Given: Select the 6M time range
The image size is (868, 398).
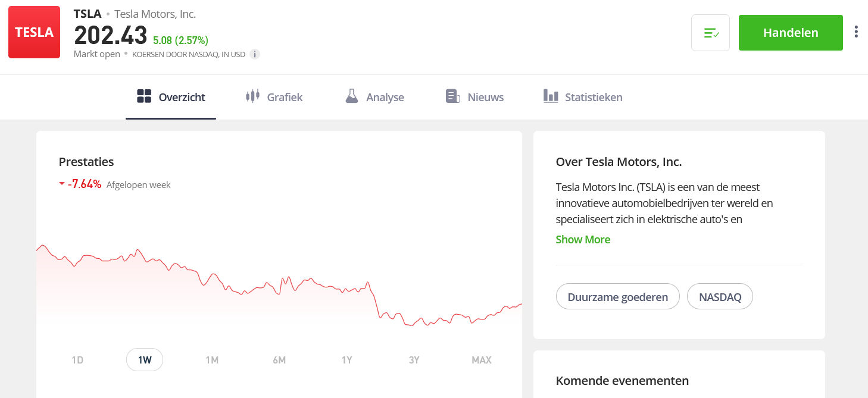Looking at the screenshot, I should pyautogui.click(x=279, y=360).
